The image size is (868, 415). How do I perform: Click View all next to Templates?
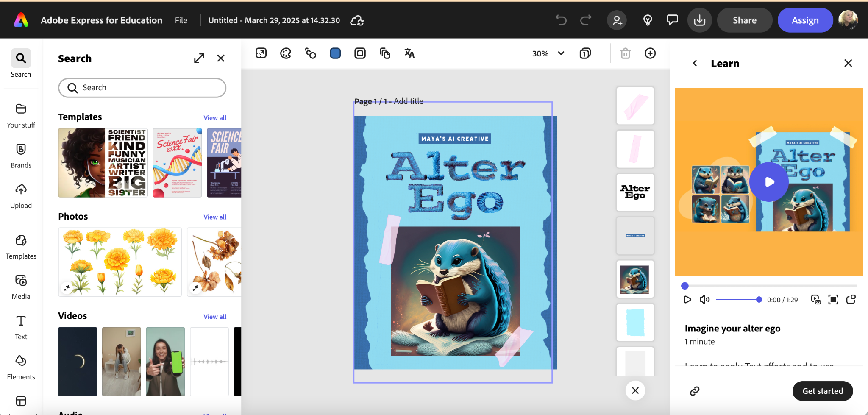[x=215, y=118]
